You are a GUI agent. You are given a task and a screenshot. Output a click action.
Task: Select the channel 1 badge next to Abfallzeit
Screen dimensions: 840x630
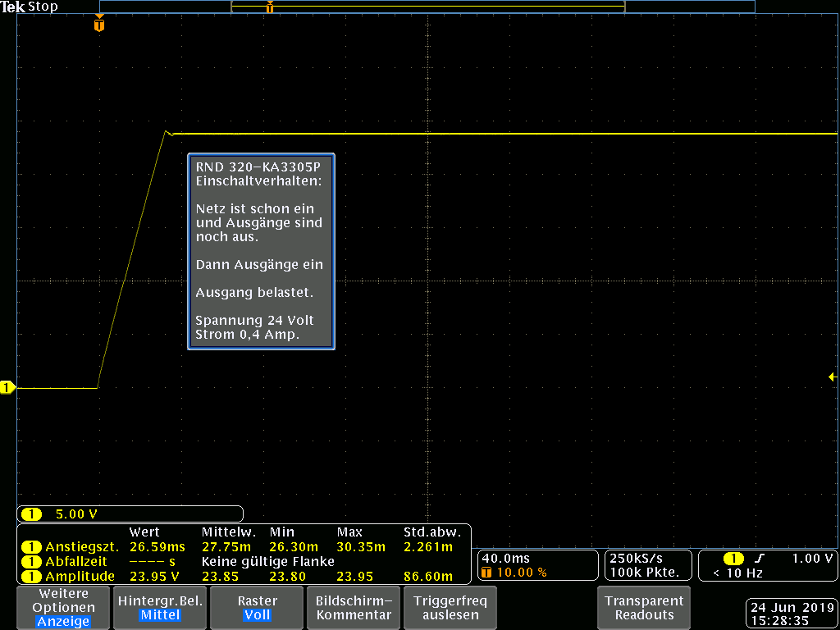[x=31, y=562]
